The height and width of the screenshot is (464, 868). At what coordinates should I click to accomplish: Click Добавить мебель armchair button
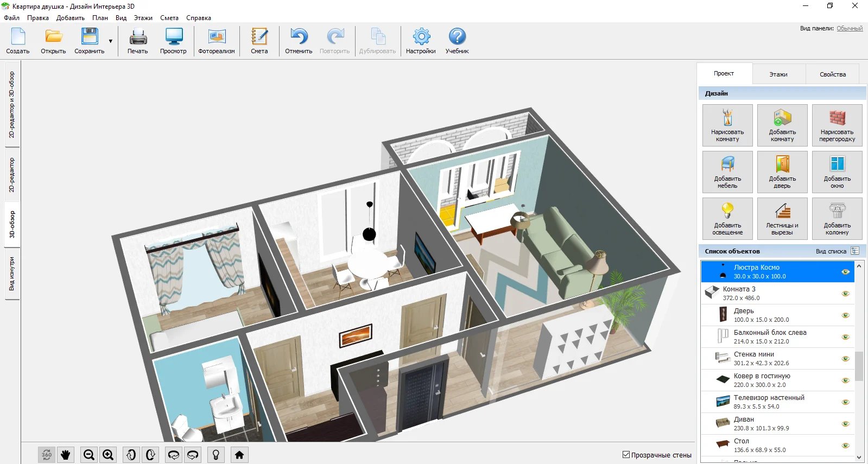727,172
